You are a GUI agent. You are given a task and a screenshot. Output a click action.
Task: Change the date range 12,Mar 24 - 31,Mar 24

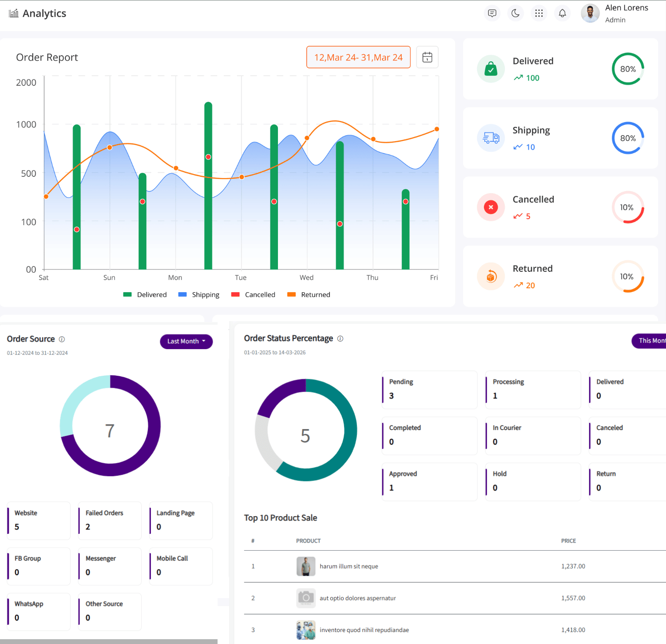(x=358, y=57)
